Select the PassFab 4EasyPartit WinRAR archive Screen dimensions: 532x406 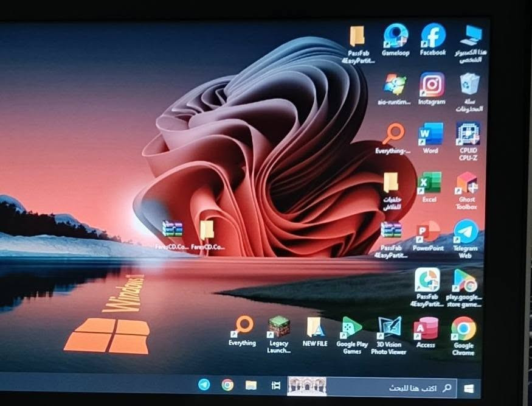[x=391, y=240]
